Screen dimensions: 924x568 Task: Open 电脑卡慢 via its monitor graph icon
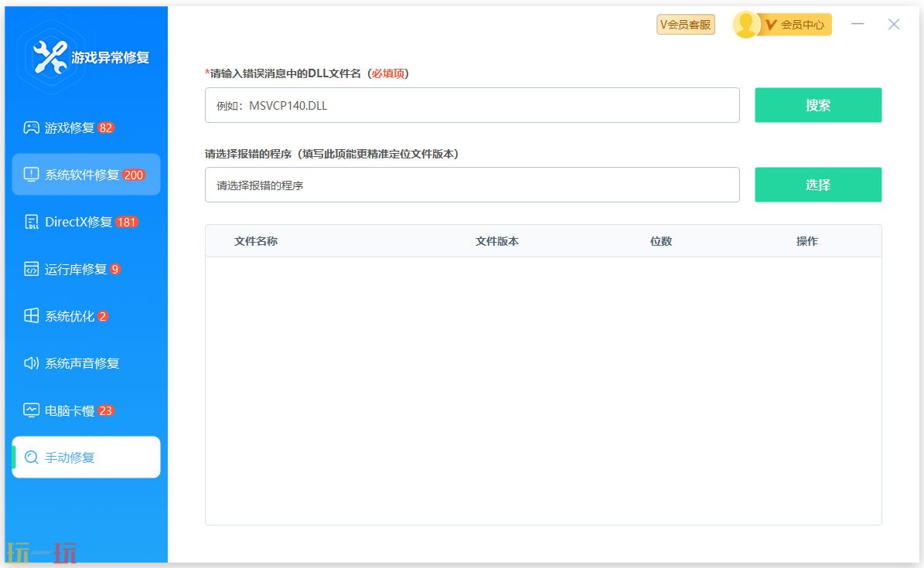31,410
